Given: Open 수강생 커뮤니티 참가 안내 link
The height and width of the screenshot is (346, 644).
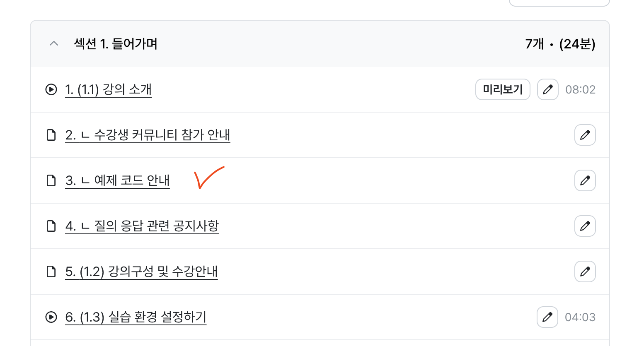Looking at the screenshot, I should 148,135.
